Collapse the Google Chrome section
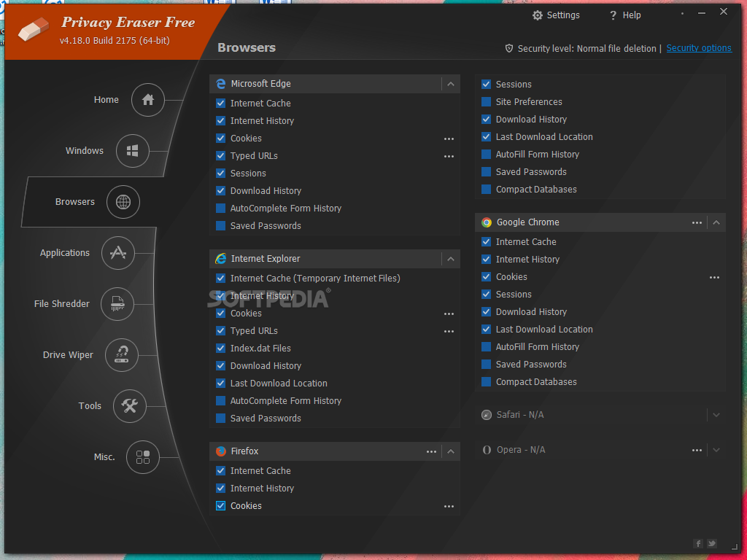 click(x=716, y=222)
